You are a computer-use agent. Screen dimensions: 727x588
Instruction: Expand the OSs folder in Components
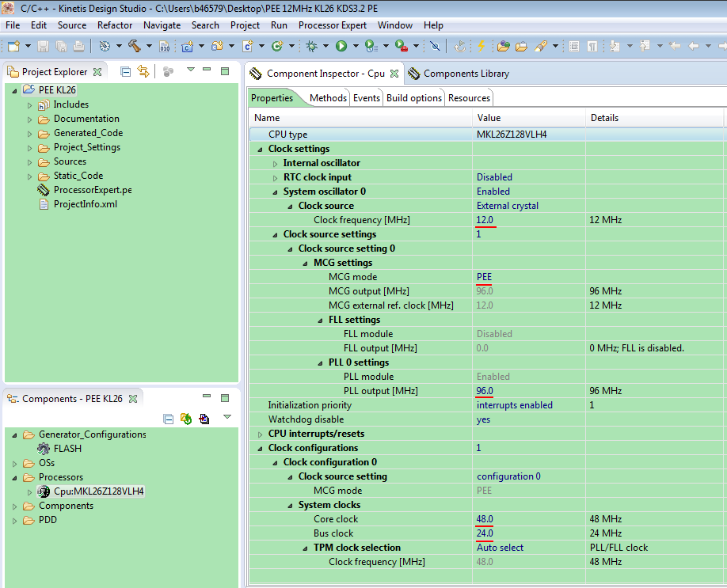14,464
